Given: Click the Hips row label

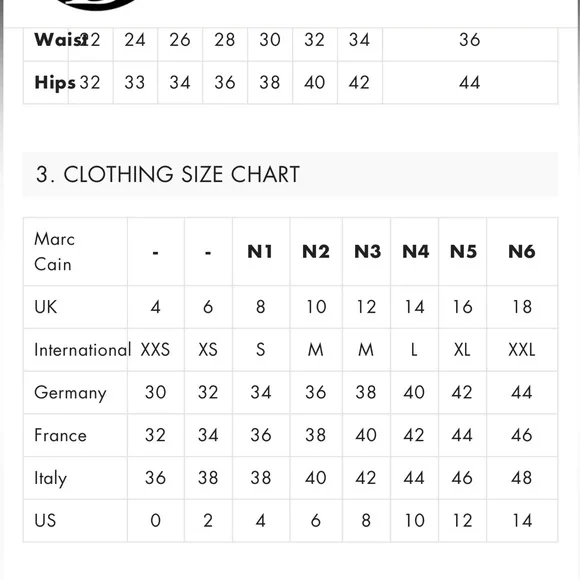Looking at the screenshot, I should point(55,83).
